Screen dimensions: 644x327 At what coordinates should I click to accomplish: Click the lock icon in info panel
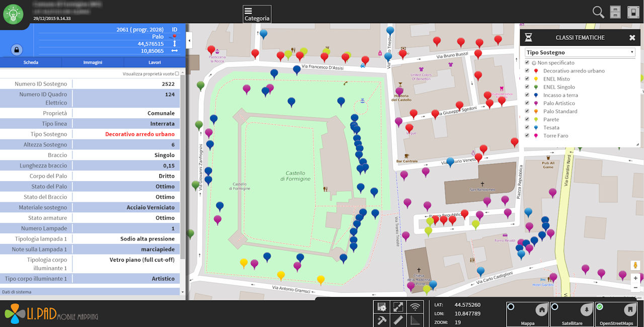click(17, 50)
